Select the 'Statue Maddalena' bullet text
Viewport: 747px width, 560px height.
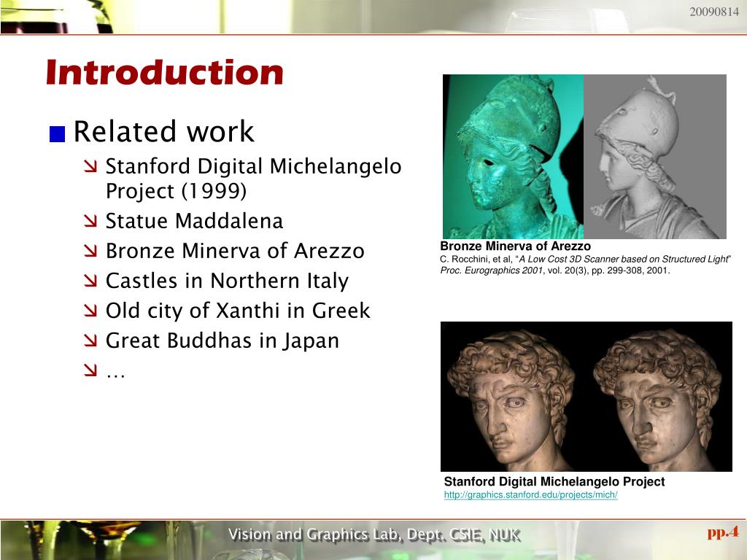(194, 221)
